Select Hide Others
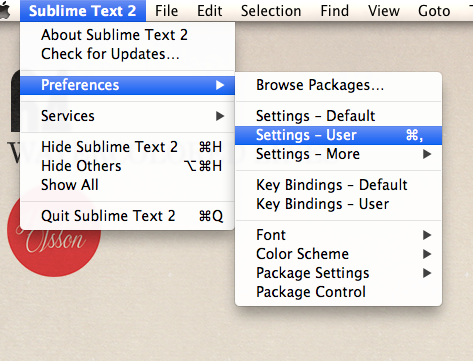Image resolution: width=473 pixels, height=361 pixels. [x=128, y=166]
